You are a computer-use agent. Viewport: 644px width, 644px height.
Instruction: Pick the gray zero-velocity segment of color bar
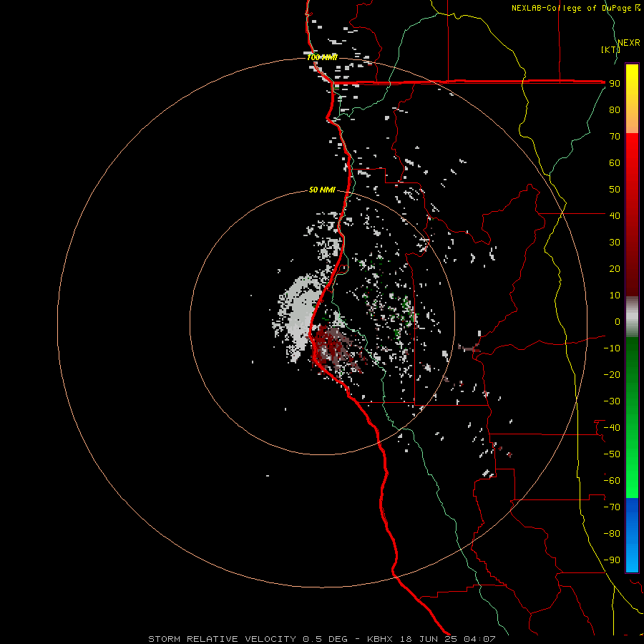632,317
